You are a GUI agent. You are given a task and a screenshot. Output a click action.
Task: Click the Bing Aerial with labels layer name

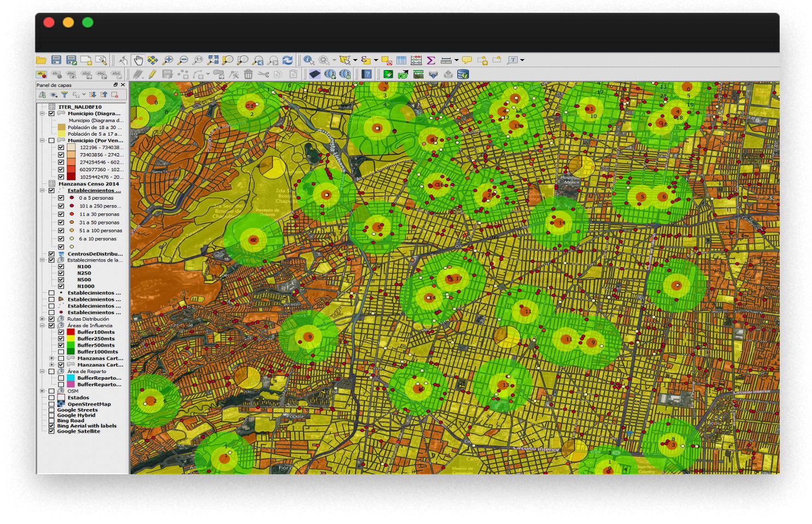(x=86, y=426)
